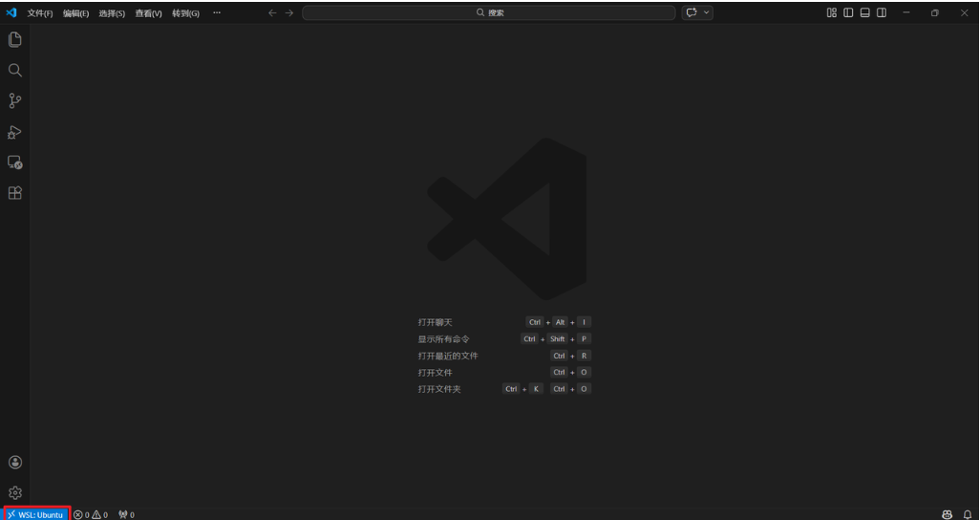The width and height of the screenshot is (980, 520).
Task: Click the R key hint for recent files
Action: pyautogui.click(x=584, y=356)
